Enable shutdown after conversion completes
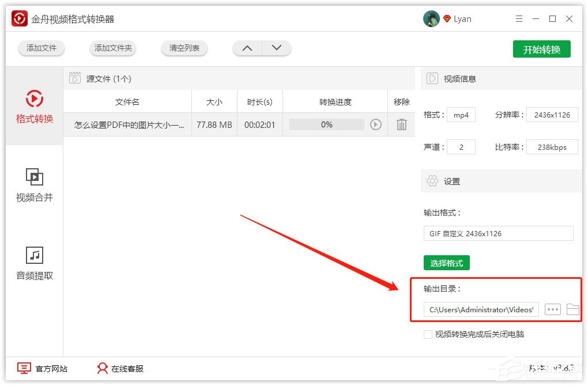588x386 pixels. [428, 334]
